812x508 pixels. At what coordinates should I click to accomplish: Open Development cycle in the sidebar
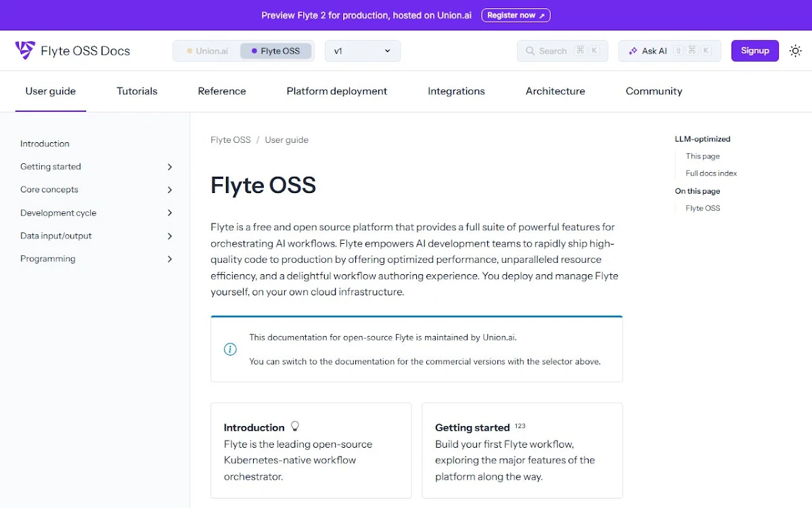pyautogui.click(x=58, y=213)
